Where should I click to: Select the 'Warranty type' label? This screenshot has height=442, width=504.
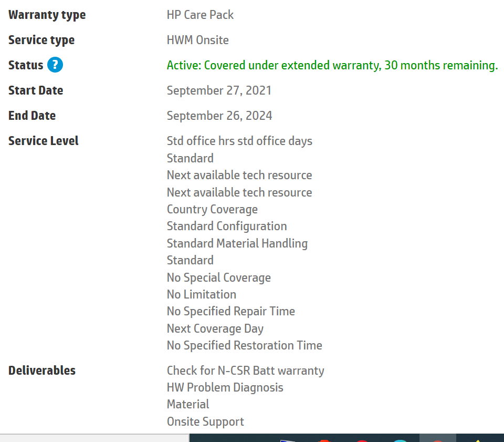pyautogui.click(x=47, y=15)
